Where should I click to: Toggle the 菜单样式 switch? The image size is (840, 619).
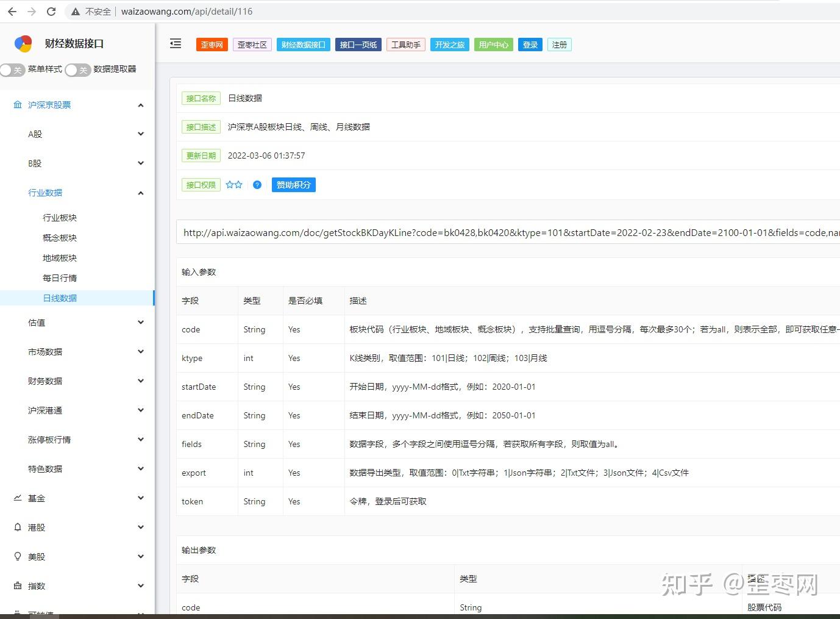(13, 70)
